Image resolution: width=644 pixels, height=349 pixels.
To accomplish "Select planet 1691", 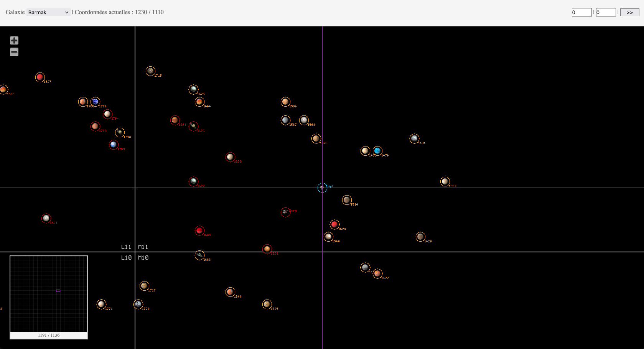I will [x=175, y=120].
